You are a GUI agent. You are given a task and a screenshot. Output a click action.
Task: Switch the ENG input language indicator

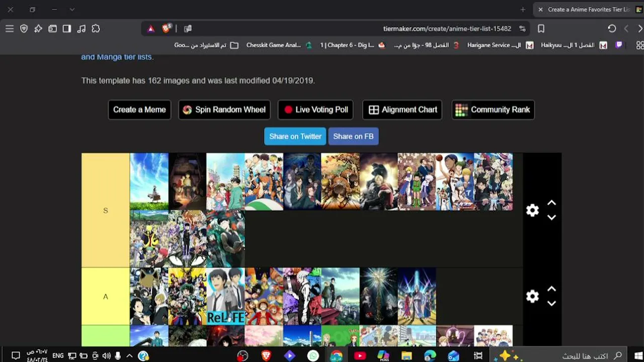[58, 356]
